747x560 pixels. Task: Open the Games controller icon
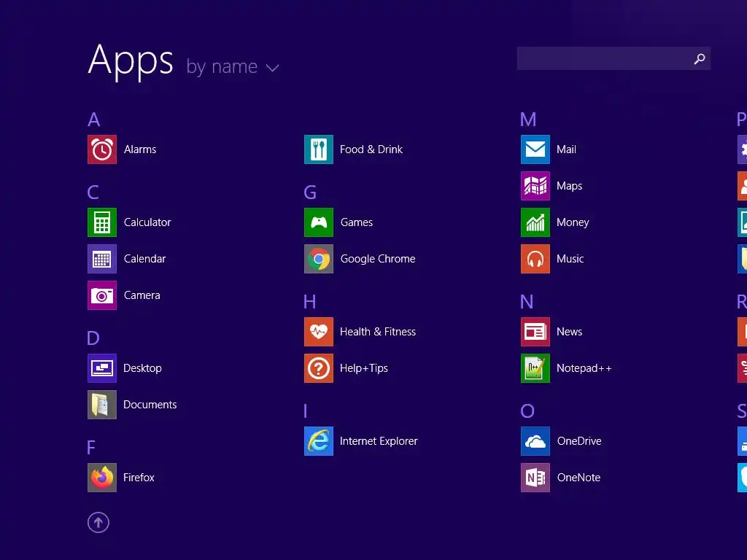(319, 222)
